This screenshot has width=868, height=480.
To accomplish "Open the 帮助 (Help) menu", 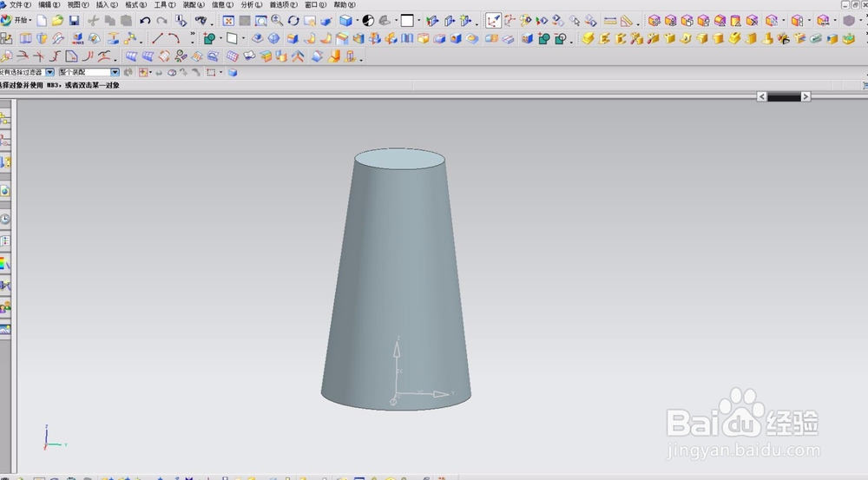I will tap(345, 5).
